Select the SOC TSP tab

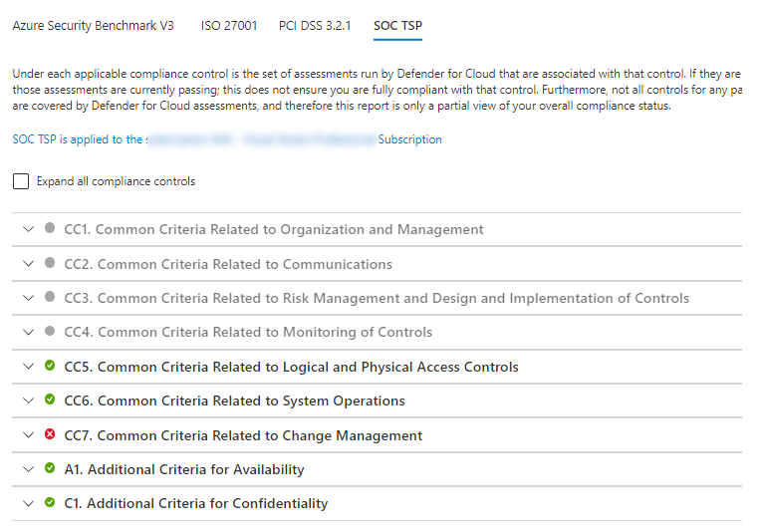click(x=397, y=26)
